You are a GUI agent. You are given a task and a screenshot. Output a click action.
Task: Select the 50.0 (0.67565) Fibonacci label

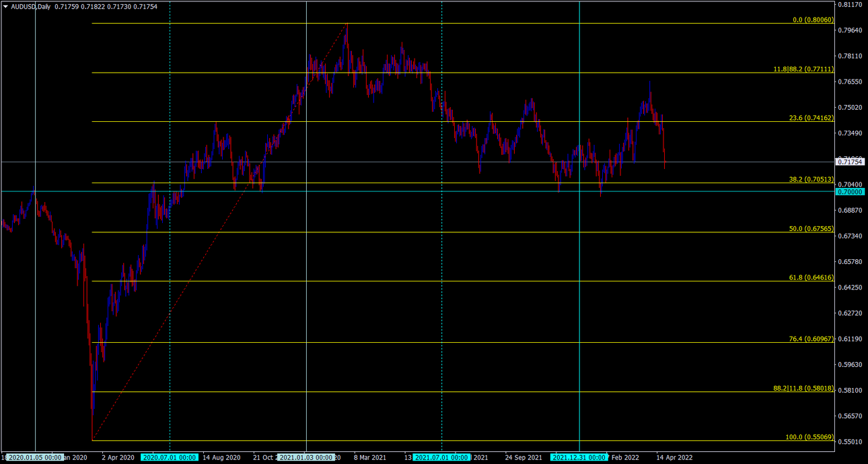pyautogui.click(x=811, y=229)
